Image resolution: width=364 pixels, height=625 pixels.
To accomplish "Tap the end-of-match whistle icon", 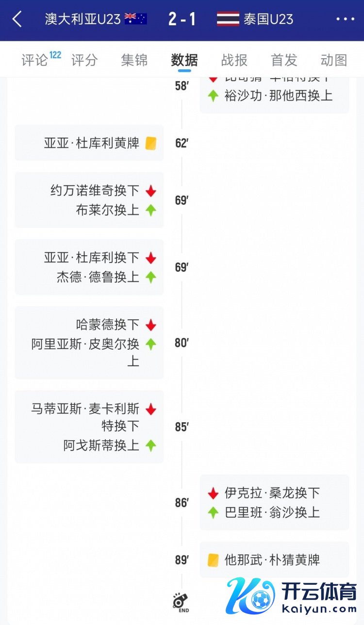I will 181,602.
